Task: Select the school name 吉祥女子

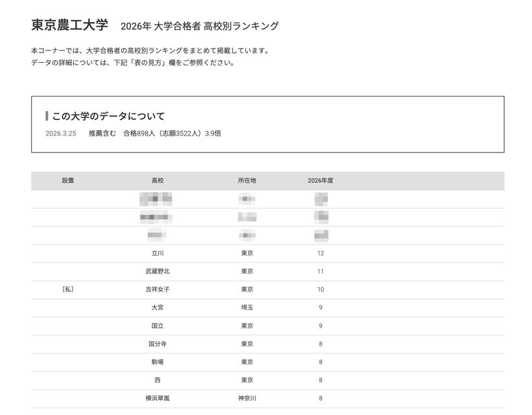Action: pyautogui.click(x=157, y=289)
